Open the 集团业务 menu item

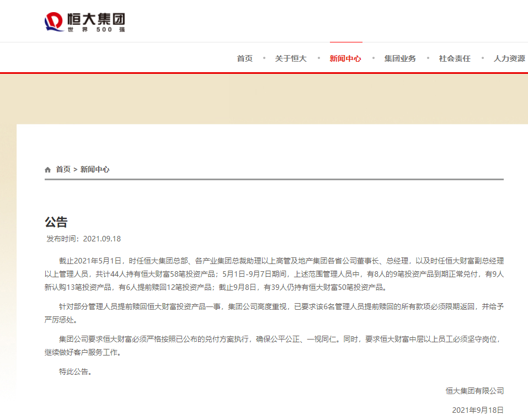click(400, 58)
